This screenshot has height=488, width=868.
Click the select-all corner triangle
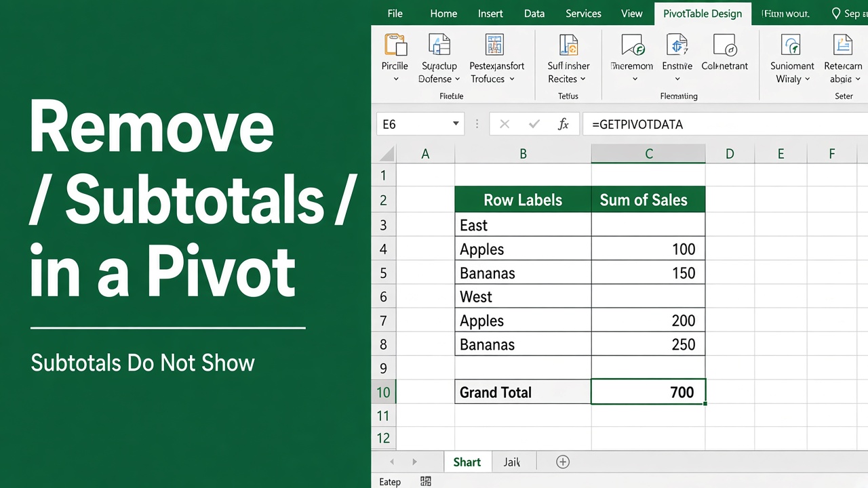(x=387, y=154)
